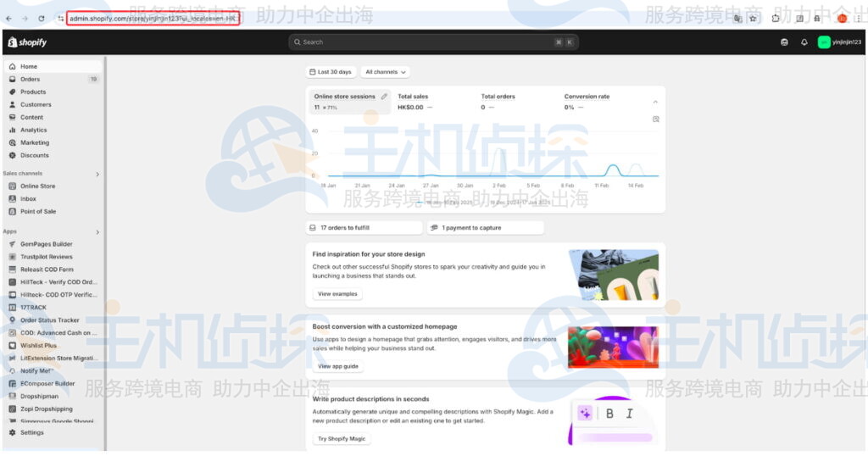Open the notifications bell icon
Screen dimensions: 868x456
[x=804, y=42]
